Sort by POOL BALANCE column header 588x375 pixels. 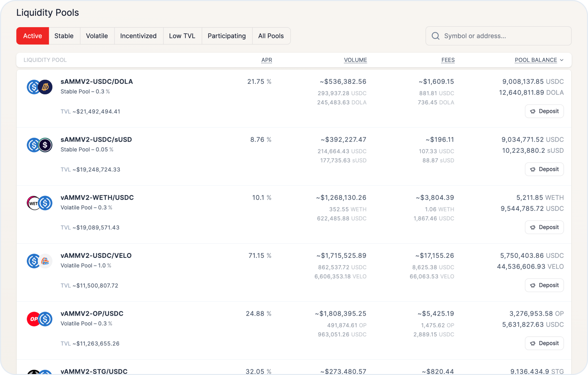(536, 60)
